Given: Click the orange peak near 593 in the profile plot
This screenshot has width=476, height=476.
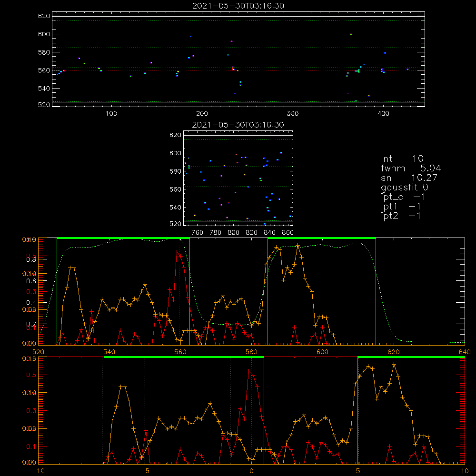Looking at the screenshot, I should tap(298, 245).
